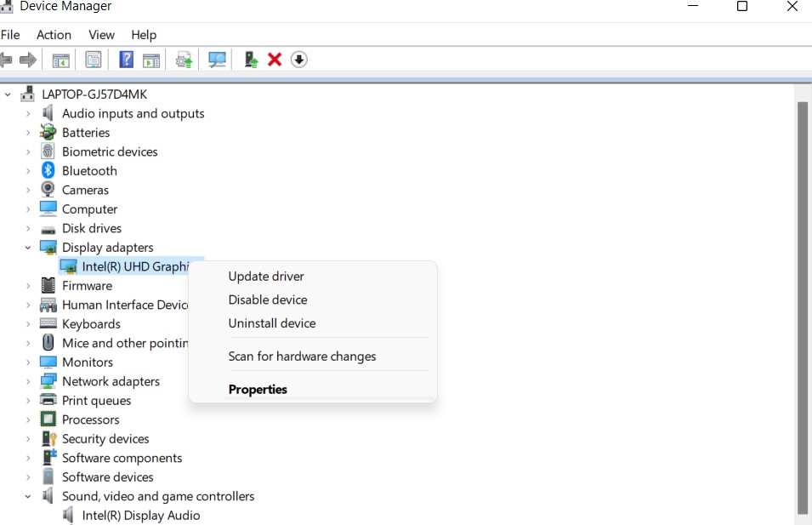This screenshot has height=525, width=812.
Task: Collapse Sound, video and game controllers
Action: [28, 496]
